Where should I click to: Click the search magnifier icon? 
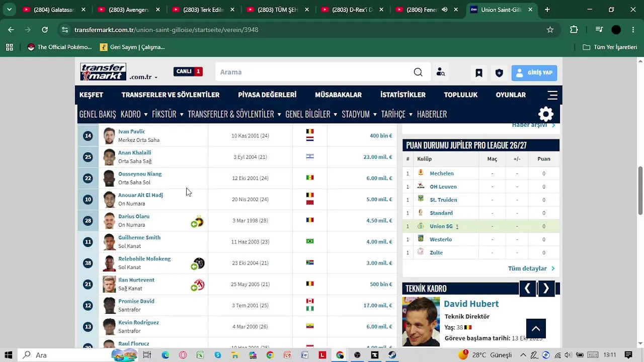[x=418, y=72]
